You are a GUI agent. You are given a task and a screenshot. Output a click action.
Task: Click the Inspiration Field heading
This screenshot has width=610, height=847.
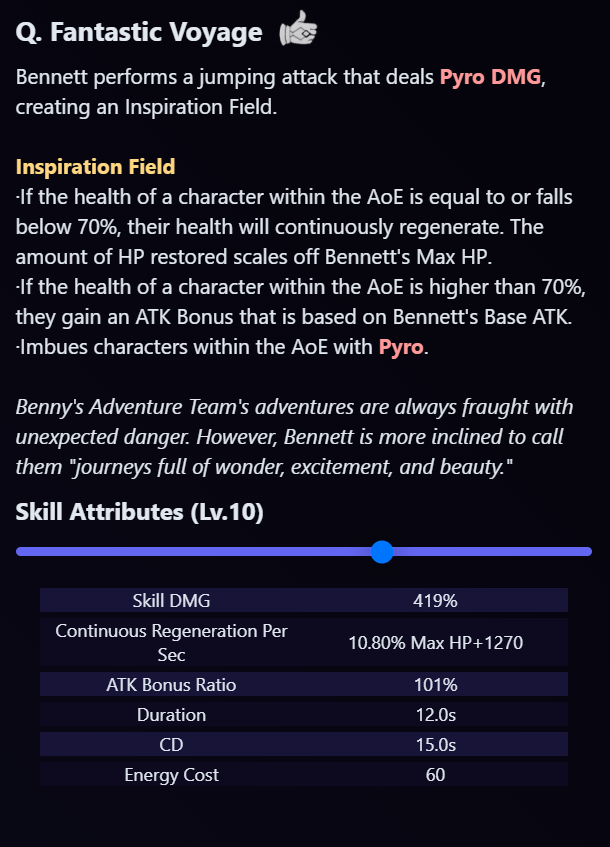[95, 166]
